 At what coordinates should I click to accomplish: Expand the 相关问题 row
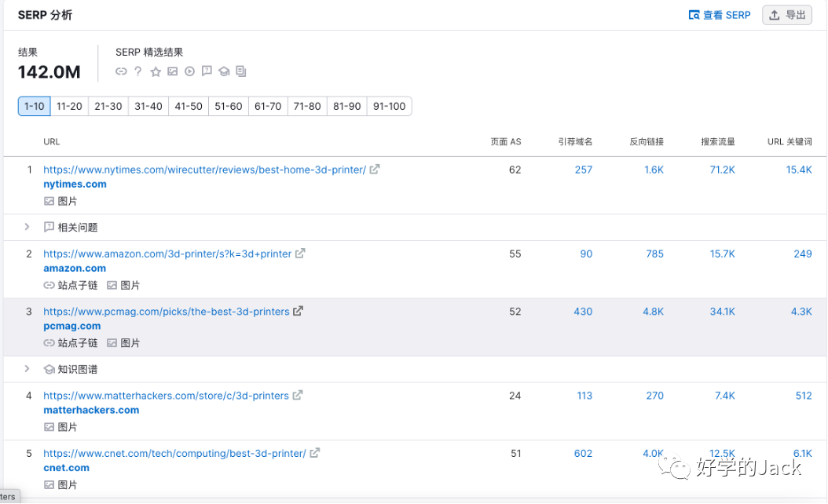tap(27, 227)
